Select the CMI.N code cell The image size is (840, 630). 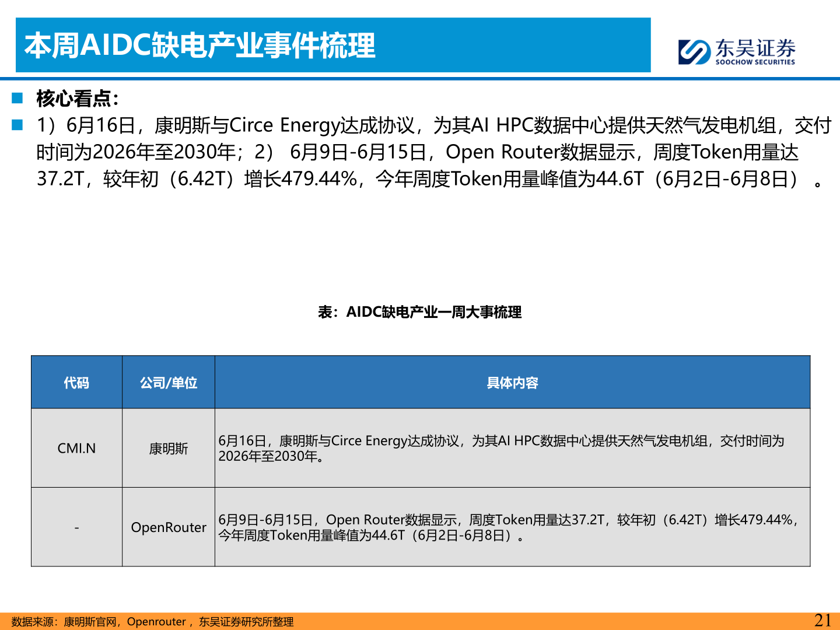click(x=76, y=448)
